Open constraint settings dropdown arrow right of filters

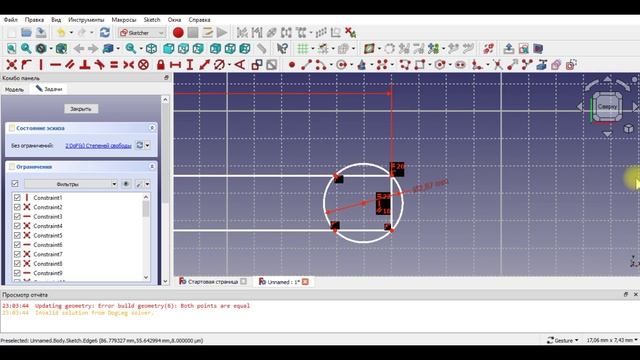click(147, 184)
